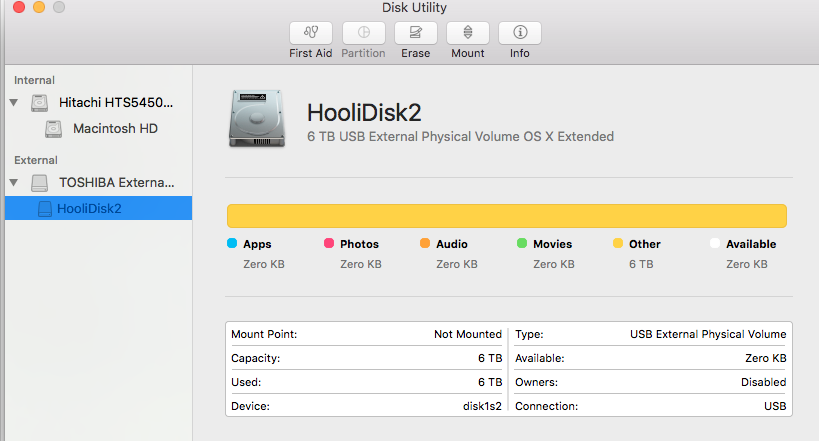Click the Other '6 TB' legend value
This screenshot has height=441, width=819.
[x=641, y=264]
